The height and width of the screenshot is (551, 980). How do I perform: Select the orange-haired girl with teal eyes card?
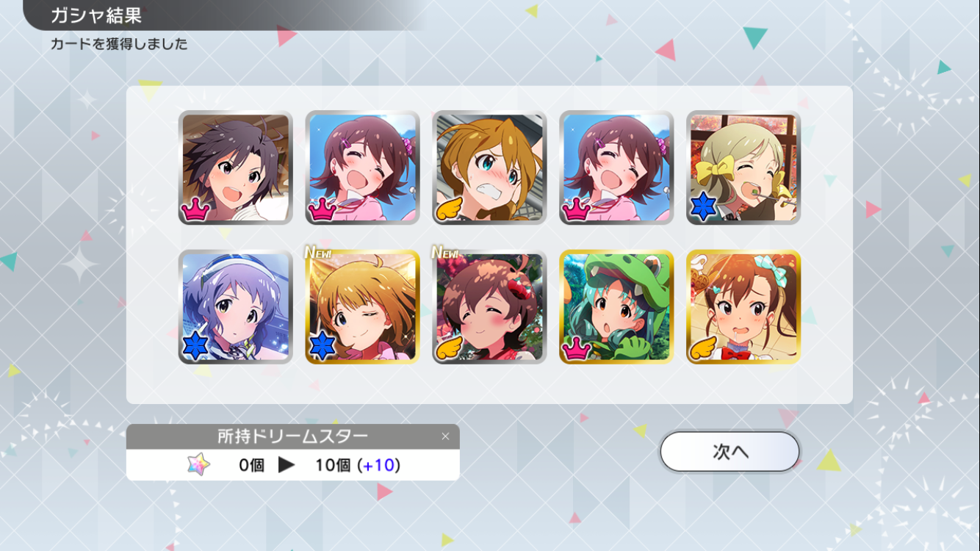pos(489,168)
